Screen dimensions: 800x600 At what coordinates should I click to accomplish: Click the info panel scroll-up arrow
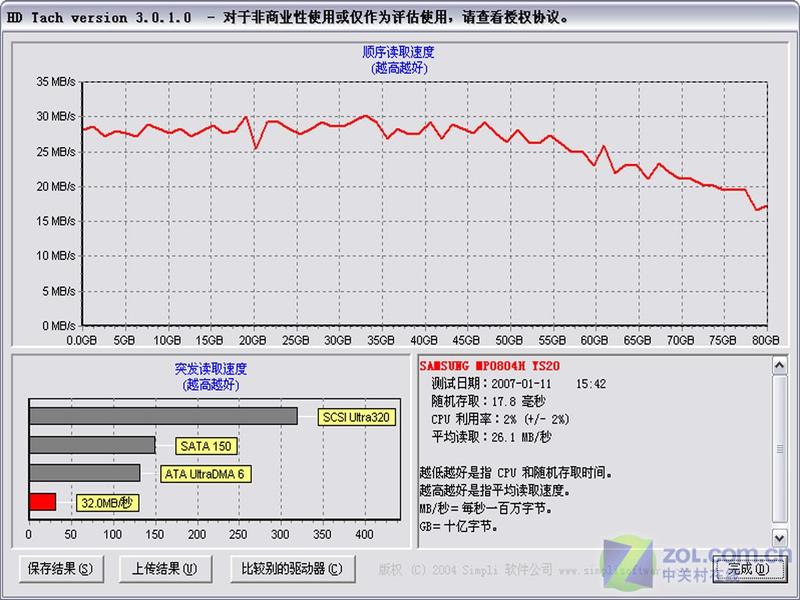pyautogui.click(x=780, y=365)
